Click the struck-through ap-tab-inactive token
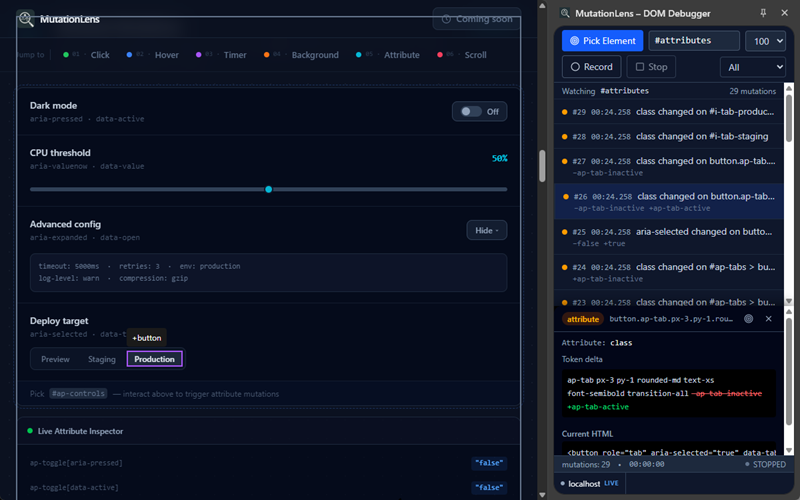Screen dimensions: 800x500 coord(727,393)
